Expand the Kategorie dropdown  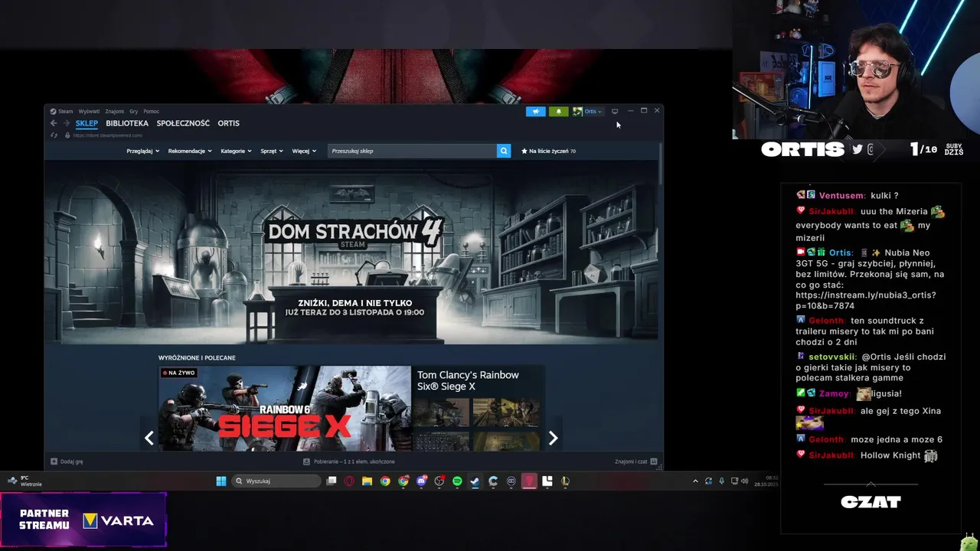click(x=236, y=151)
